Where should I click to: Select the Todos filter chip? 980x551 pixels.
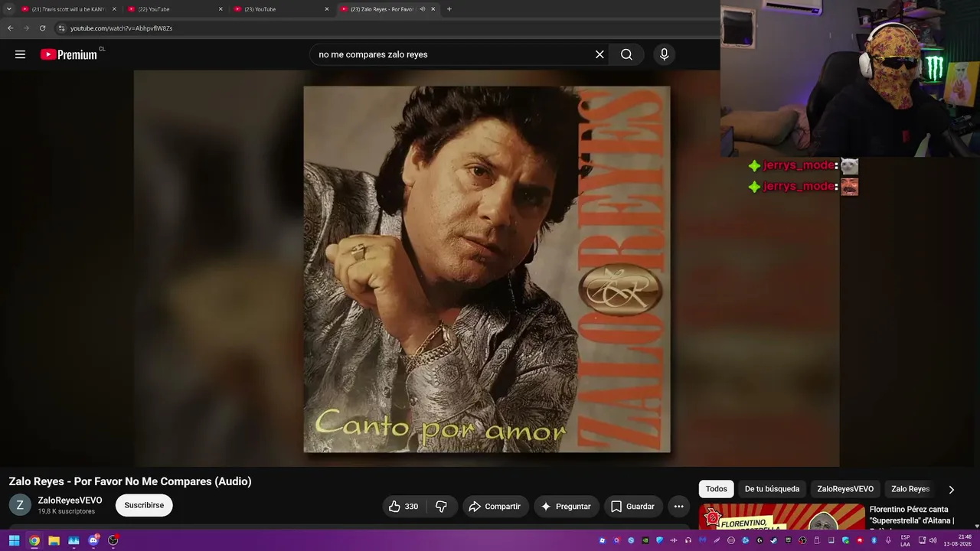717,489
